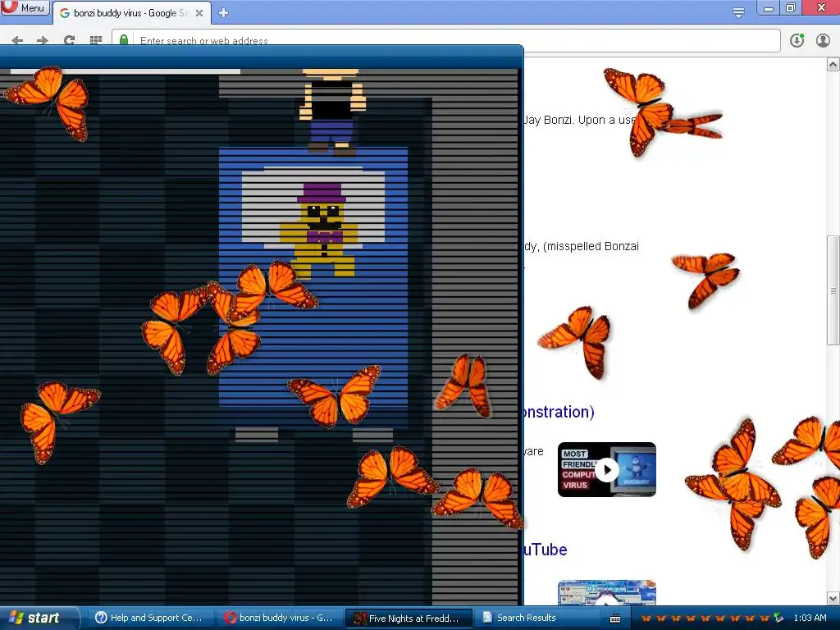Screen dimensions: 840x630
Task: Close the bonzi buddy virus browser tab
Action: click(199, 13)
